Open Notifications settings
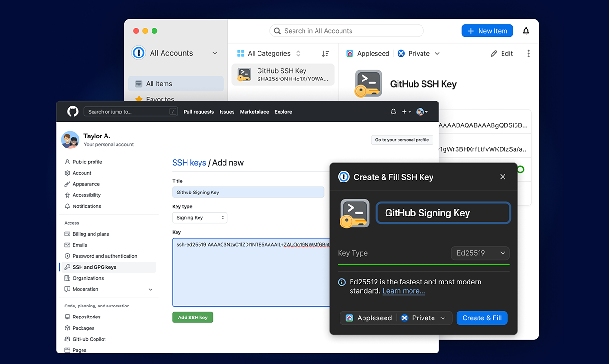This screenshot has width=609, height=364. click(x=87, y=206)
